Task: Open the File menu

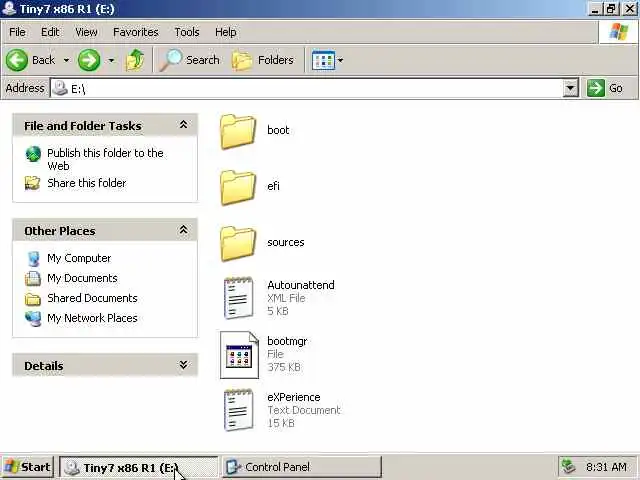Action: click(x=17, y=32)
